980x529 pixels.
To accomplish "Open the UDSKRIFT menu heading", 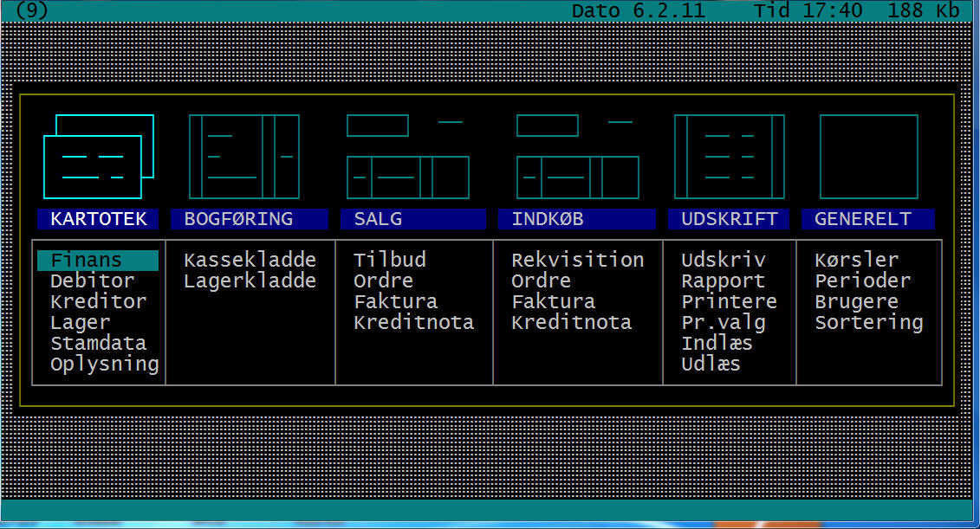I will [x=729, y=219].
